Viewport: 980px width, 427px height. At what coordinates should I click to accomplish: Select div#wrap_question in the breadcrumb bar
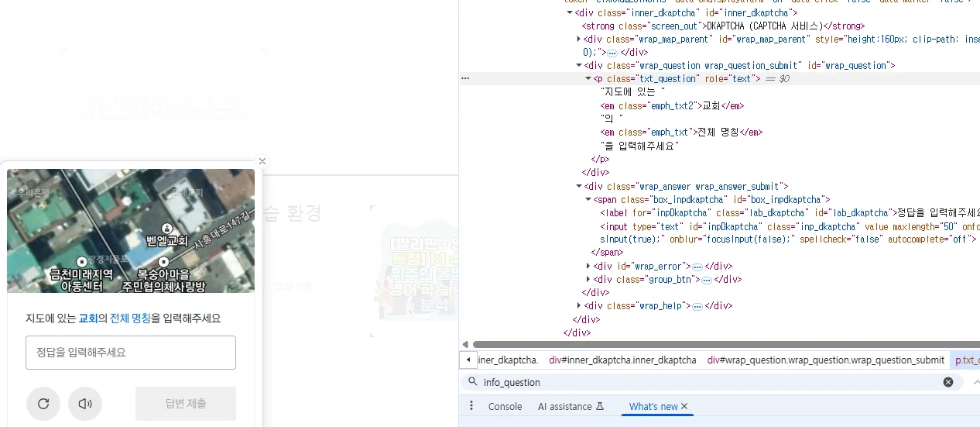point(825,360)
